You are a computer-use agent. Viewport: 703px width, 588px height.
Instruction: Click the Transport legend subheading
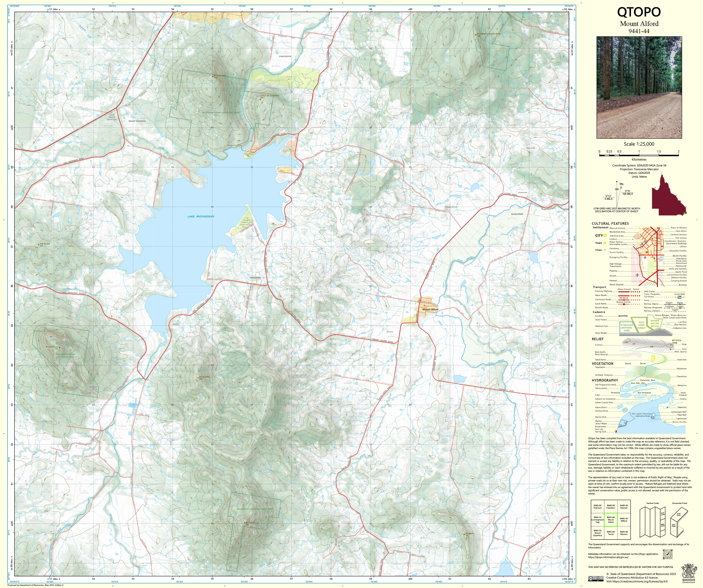[x=599, y=287]
